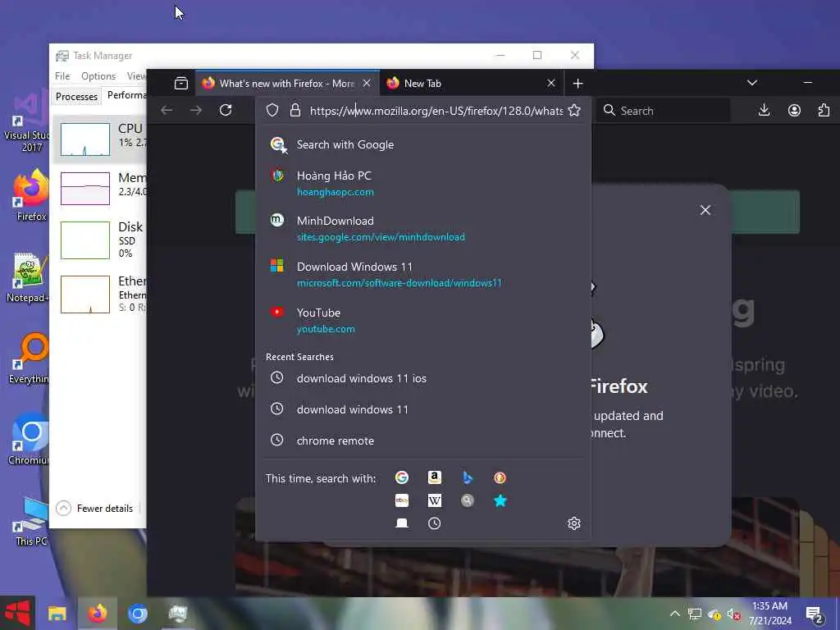The height and width of the screenshot is (630, 840).
Task: Switch to What's new with Firefox tab
Action: tap(286, 83)
